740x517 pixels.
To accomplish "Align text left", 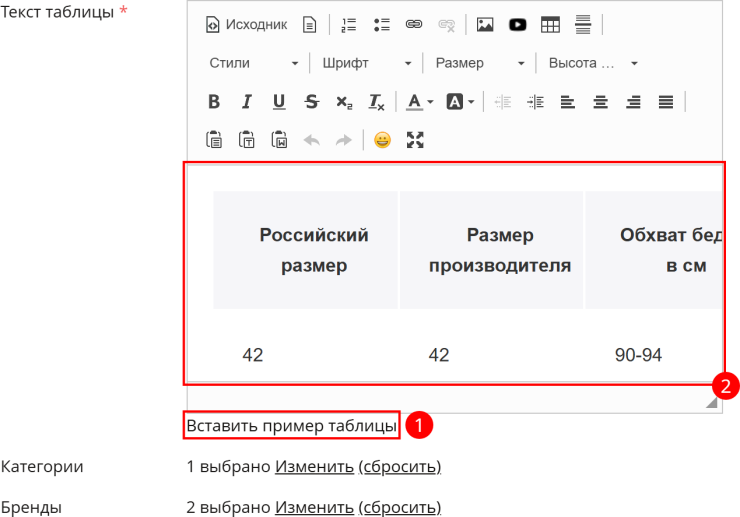I will (568, 102).
